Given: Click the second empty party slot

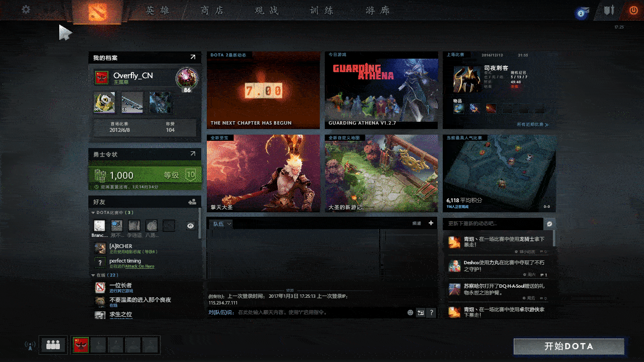Looking at the screenshot, I should 115,345.
